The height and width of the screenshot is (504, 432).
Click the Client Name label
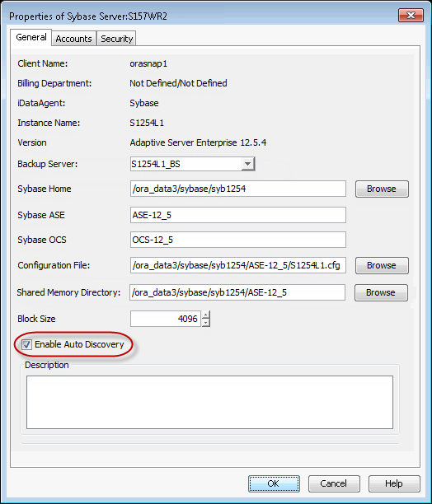43,63
